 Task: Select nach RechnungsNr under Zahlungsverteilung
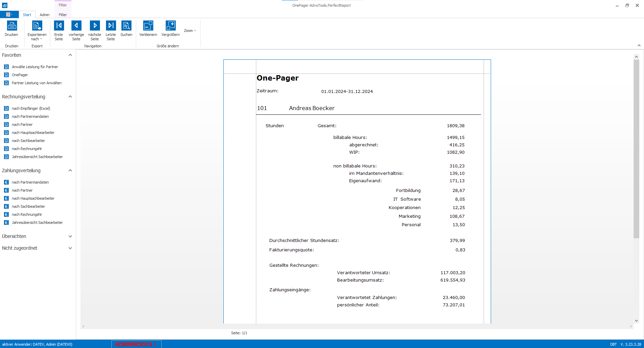point(27,214)
